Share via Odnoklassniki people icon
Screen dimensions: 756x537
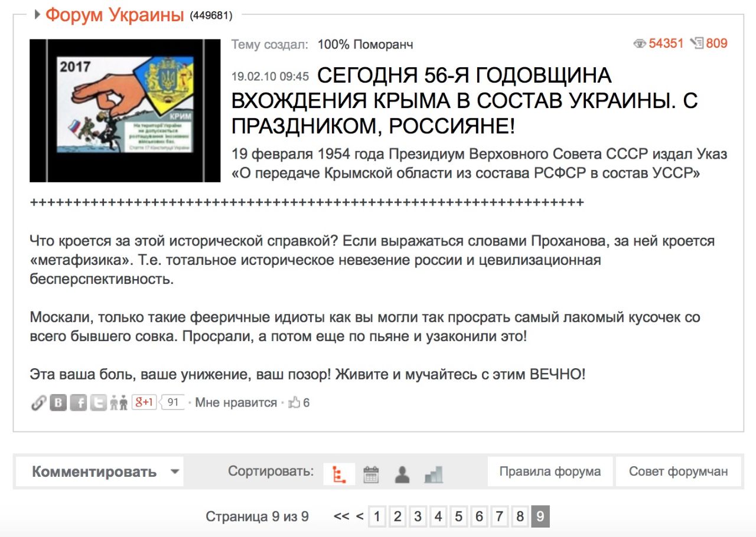119,403
